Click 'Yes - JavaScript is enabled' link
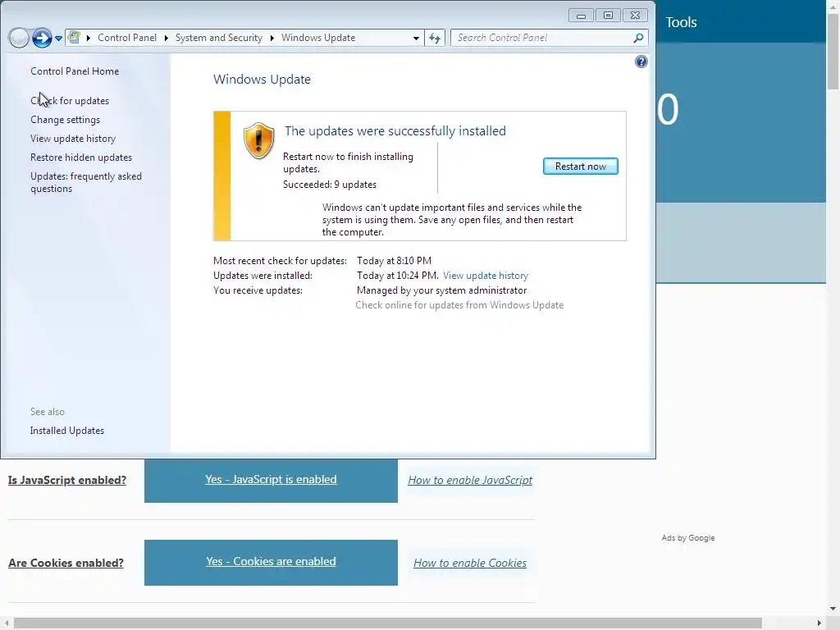Viewport: 840px width, 630px height. (271, 479)
